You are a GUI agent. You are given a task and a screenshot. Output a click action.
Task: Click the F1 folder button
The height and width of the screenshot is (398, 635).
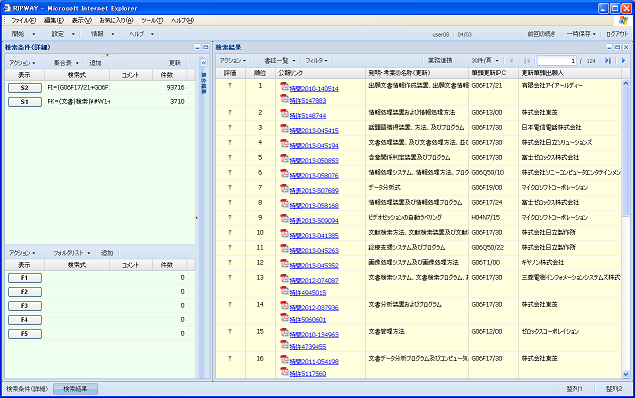pyautogui.click(x=25, y=278)
